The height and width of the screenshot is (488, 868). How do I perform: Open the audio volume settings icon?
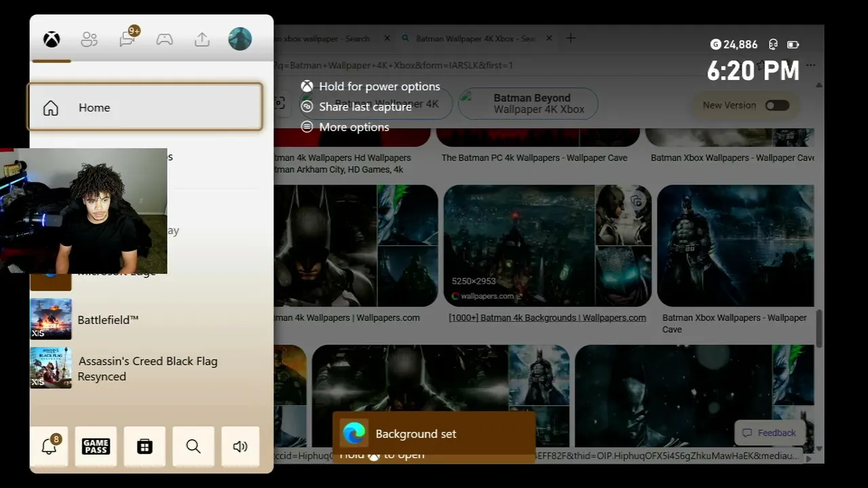click(240, 447)
